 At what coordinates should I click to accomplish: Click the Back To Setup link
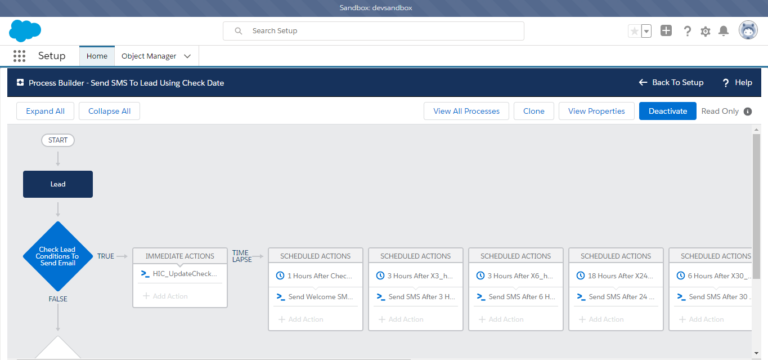click(x=671, y=82)
